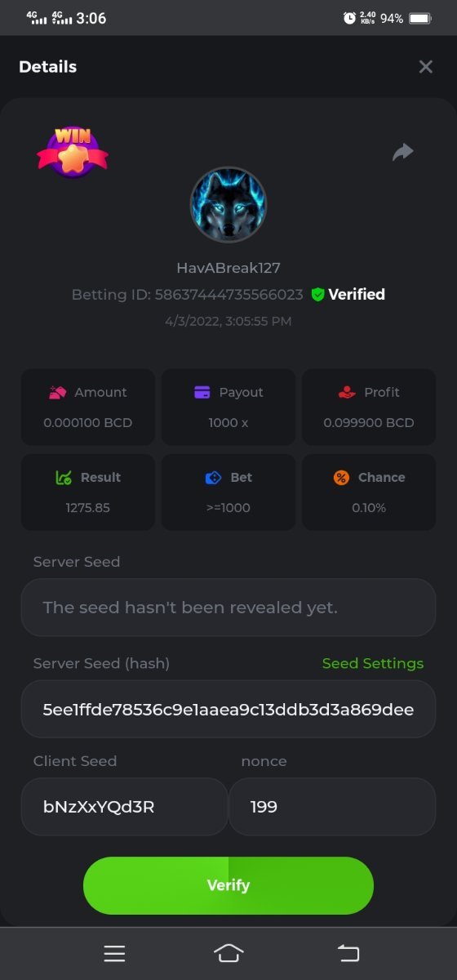Tap the WIN star badge
Screen dimensions: 457x980
pos(73,151)
